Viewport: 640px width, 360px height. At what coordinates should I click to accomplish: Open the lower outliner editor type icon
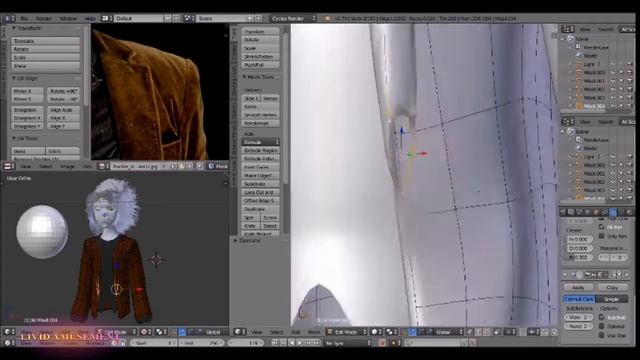568,122
